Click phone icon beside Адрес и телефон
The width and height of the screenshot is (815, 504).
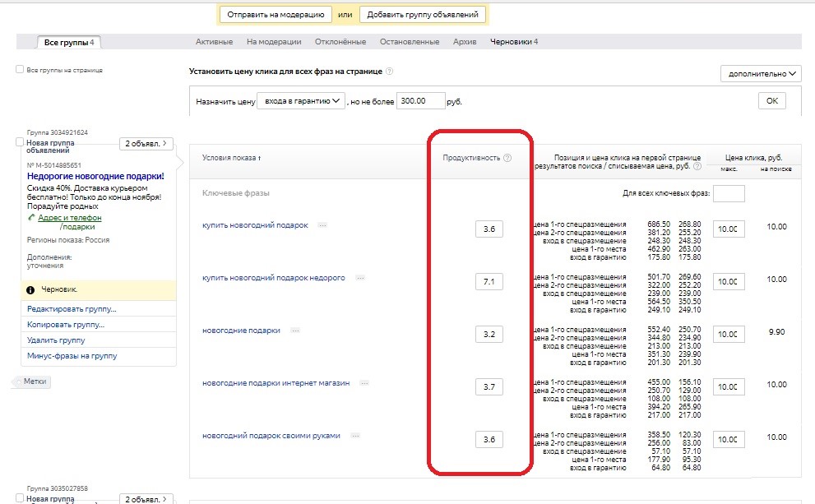(x=32, y=218)
